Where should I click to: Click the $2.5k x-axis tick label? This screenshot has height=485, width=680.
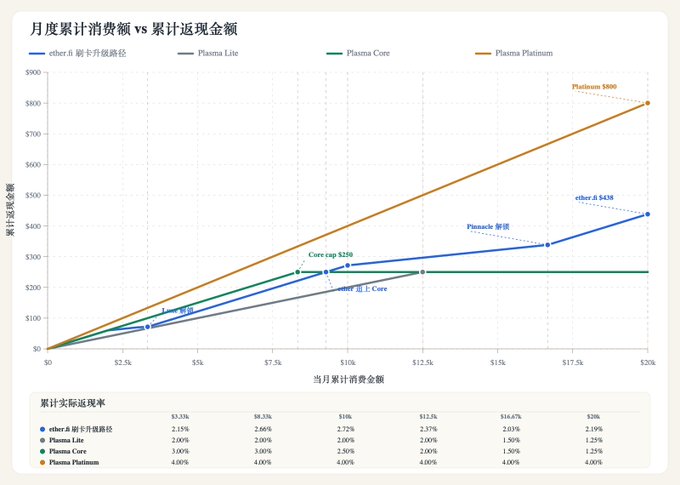click(x=123, y=362)
